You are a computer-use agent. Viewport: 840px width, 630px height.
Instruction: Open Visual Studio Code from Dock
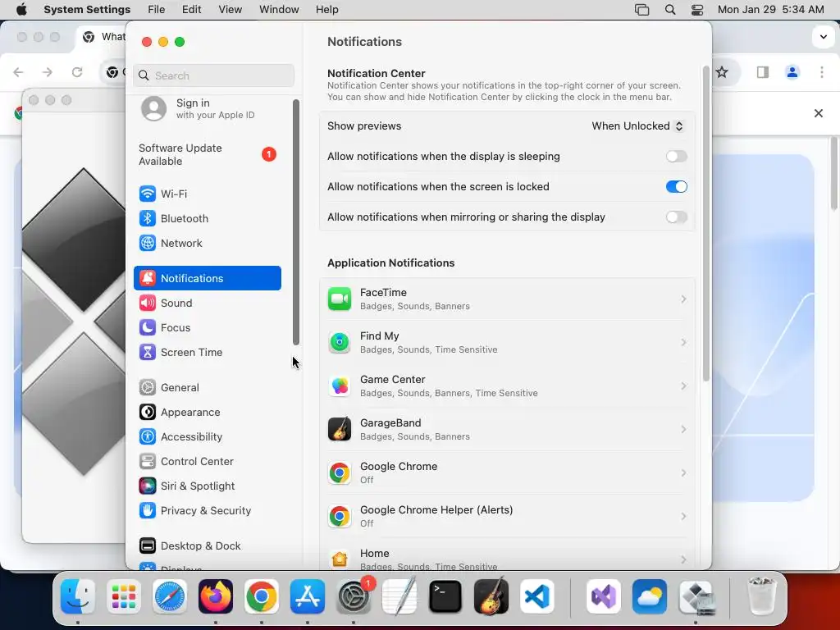click(536, 596)
